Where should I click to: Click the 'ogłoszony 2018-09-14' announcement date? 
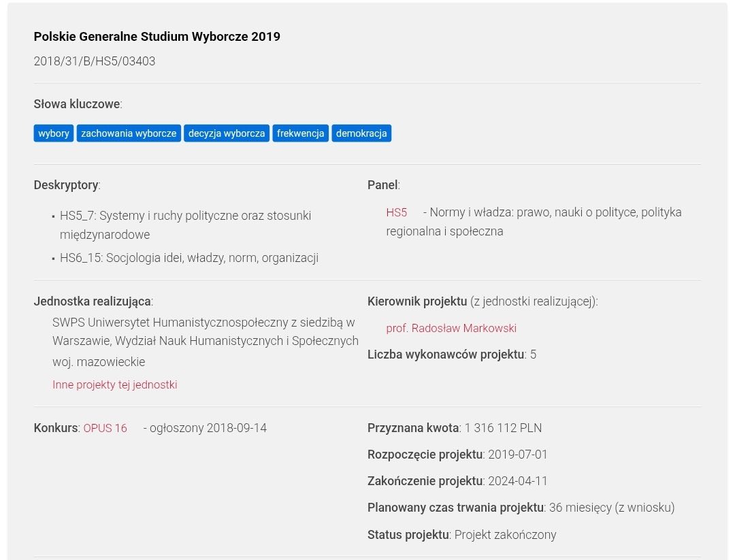pos(208,428)
